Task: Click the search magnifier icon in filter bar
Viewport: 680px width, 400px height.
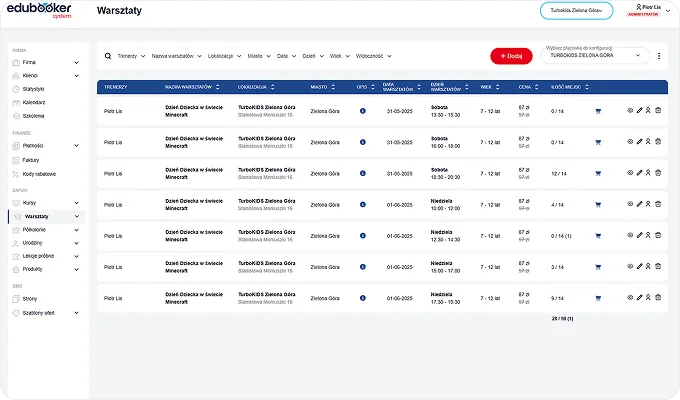Action: pos(108,56)
